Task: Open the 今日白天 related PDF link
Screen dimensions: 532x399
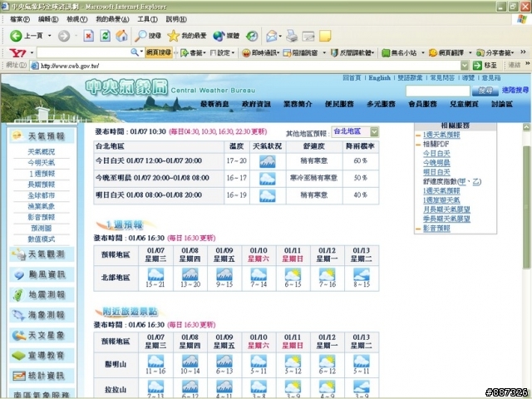Action: [x=436, y=153]
